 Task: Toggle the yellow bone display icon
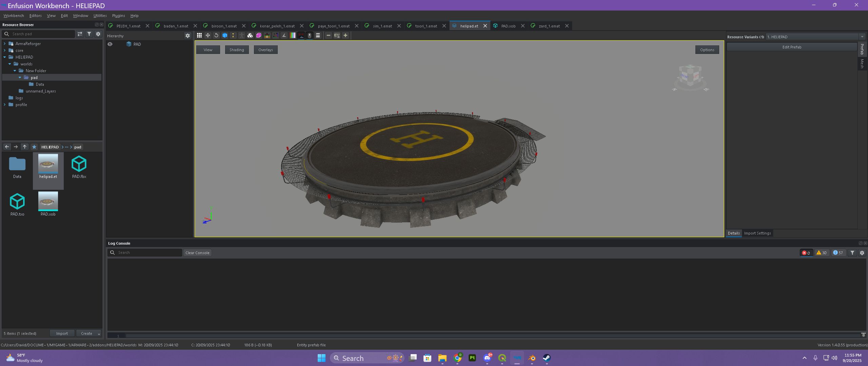(233, 35)
